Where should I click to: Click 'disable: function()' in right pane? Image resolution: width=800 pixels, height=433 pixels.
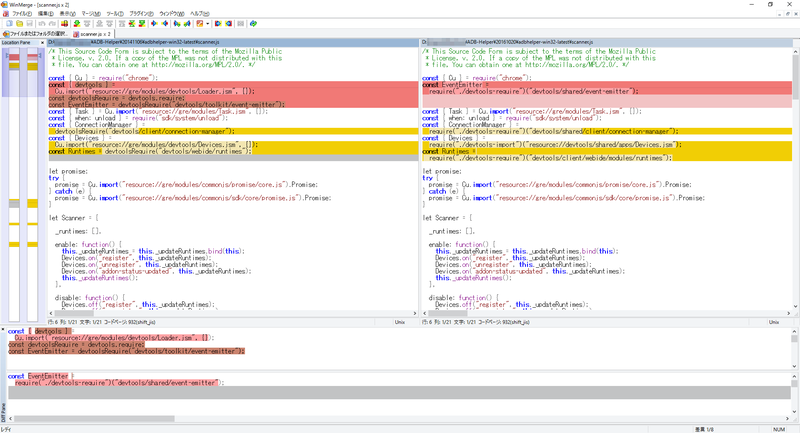[463, 297]
